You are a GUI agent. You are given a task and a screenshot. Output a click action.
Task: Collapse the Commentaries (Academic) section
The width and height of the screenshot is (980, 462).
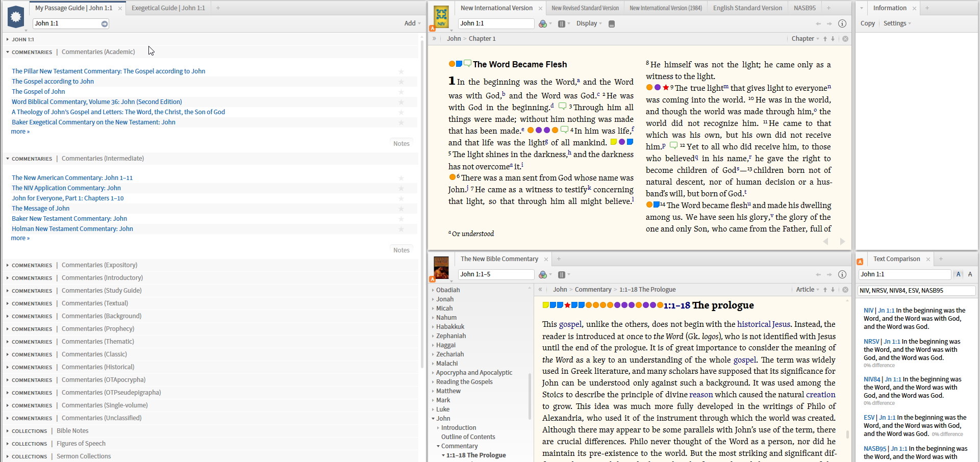[8, 52]
